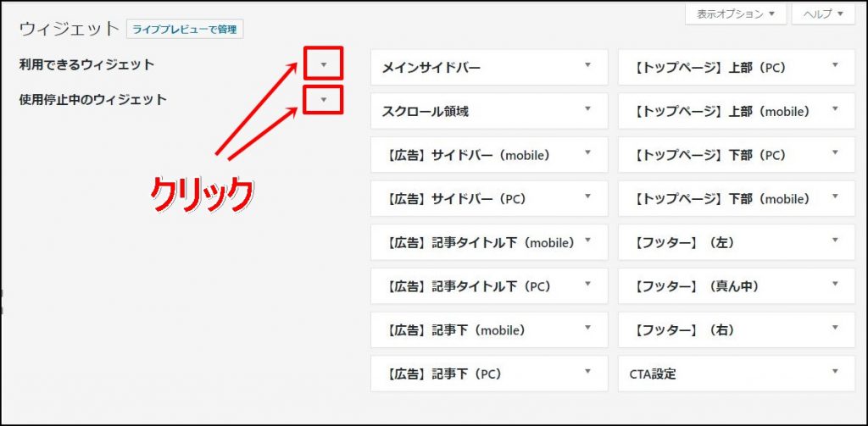
Task: Expand 【フッター】（右） arrow
Action: pyautogui.click(x=835, y=327)
